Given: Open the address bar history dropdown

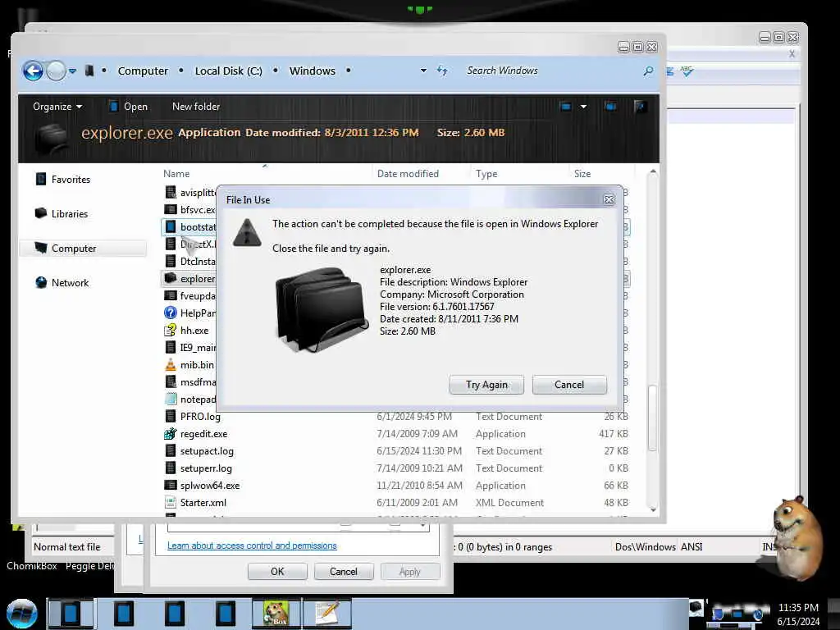Looking at the screenshot, I should coord(423,71).
